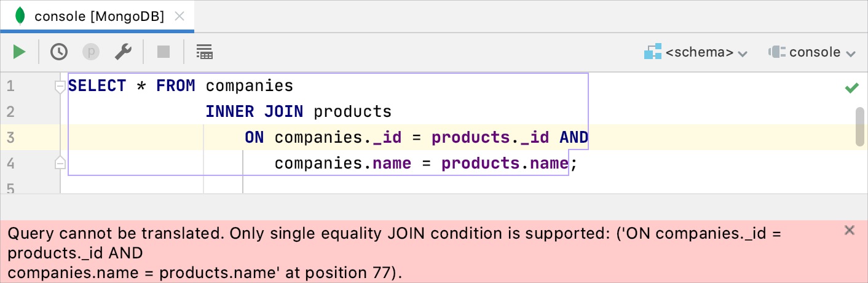Click the 'companies' table name on line 1

click(250, 86)
